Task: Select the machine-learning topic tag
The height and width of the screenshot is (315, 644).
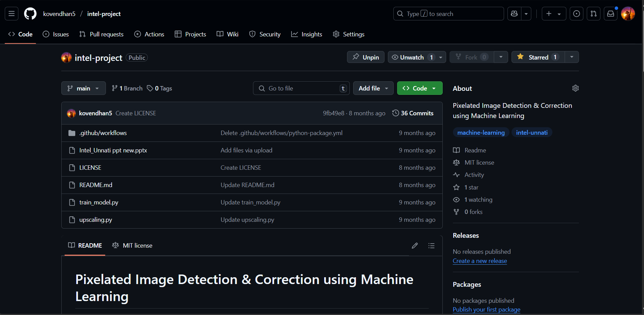Action: 481,133
